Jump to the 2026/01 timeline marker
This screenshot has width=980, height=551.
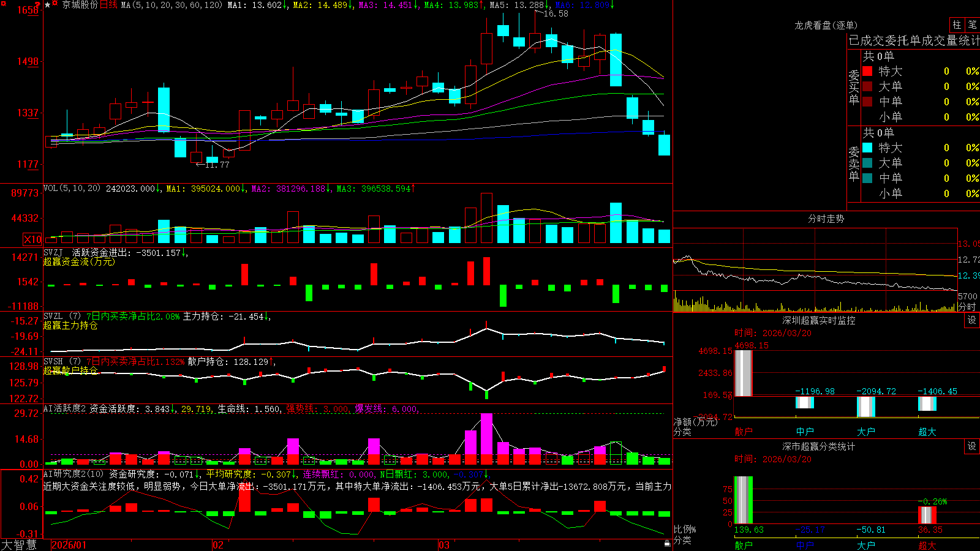point(69,545)
